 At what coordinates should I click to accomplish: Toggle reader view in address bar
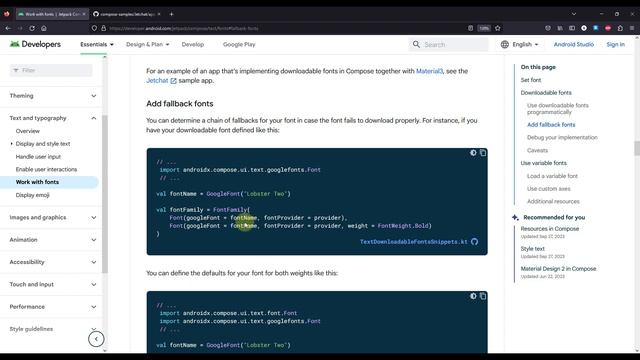pyautogui.click(x=471, y=28)
